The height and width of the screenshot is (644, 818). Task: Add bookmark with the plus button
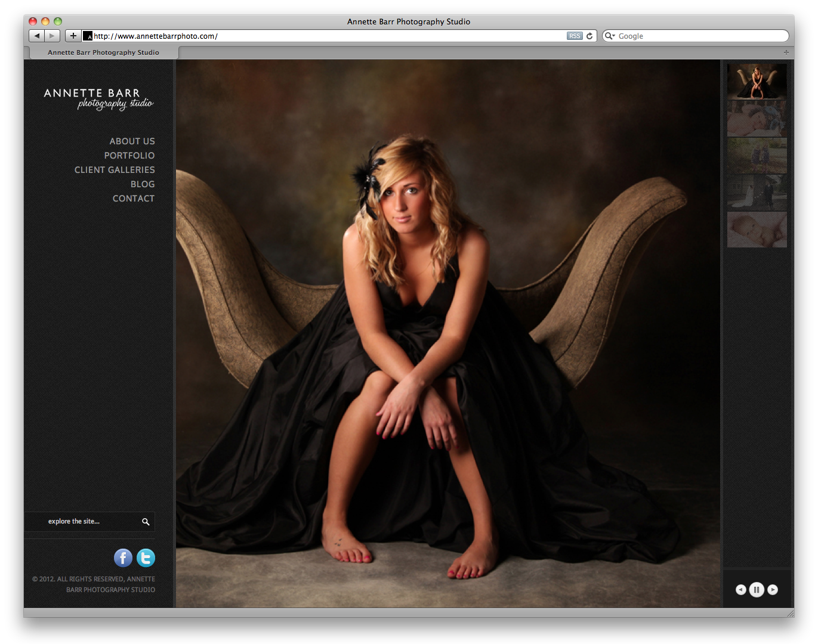(x=73, y=36)
